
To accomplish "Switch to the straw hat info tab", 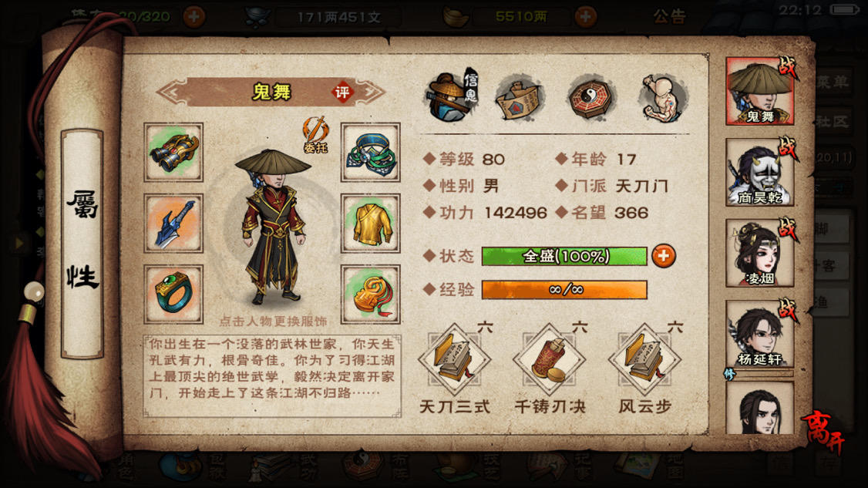I will (x=453, y=97).
